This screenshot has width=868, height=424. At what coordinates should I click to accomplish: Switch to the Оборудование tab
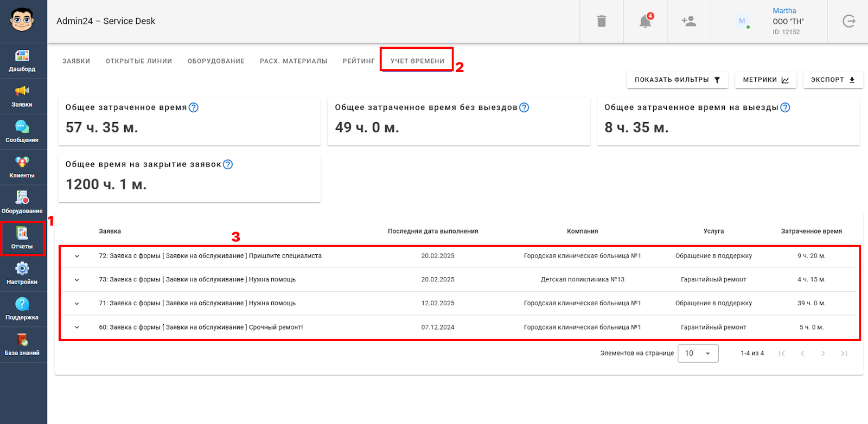pos(216,61)
